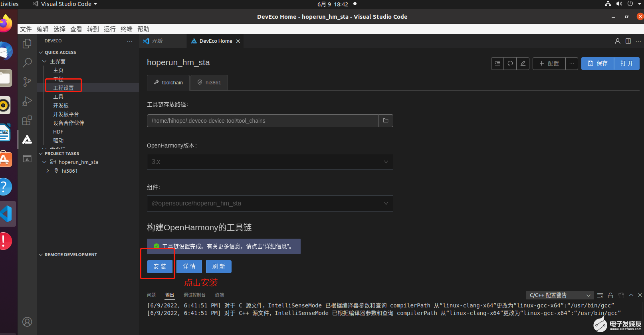The width and height of the screenshot is (644, 335).
Task: Open editor more actions ellipsis at top right
Action: click(638, 41)
